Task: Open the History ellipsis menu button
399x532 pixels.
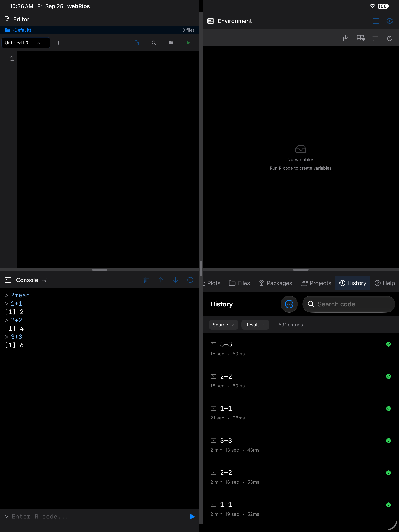Action: tap(289, 304)
